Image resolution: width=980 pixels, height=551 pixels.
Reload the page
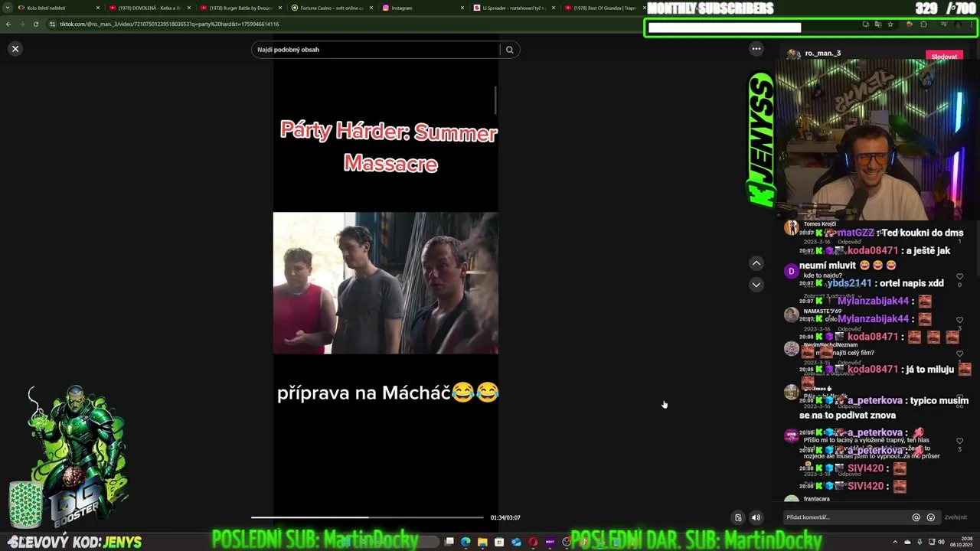click(36, 24)
